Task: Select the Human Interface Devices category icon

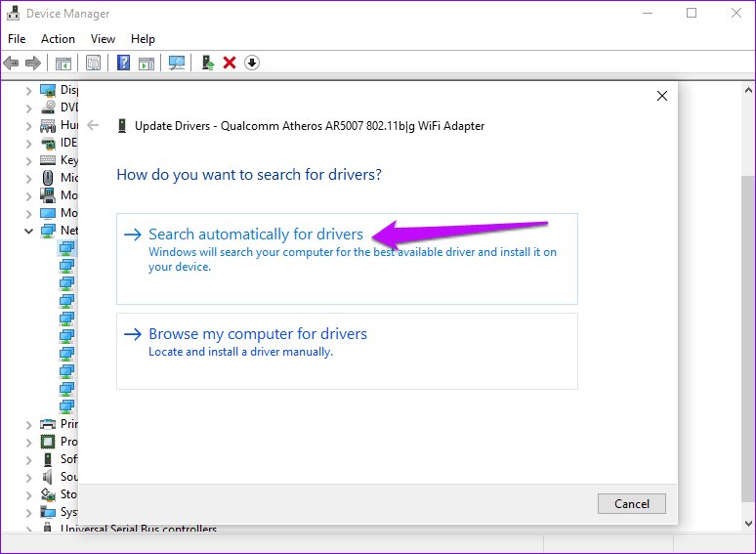Action: coord(48,125)
